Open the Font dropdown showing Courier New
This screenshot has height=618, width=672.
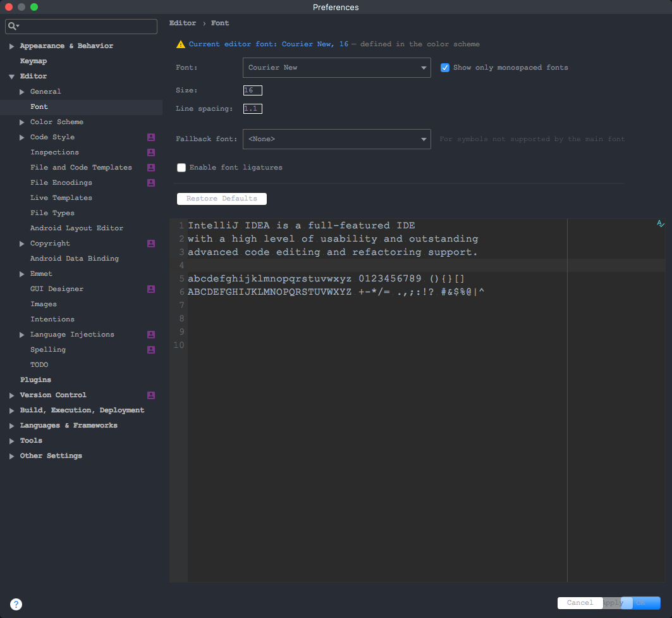click(336, 68)
